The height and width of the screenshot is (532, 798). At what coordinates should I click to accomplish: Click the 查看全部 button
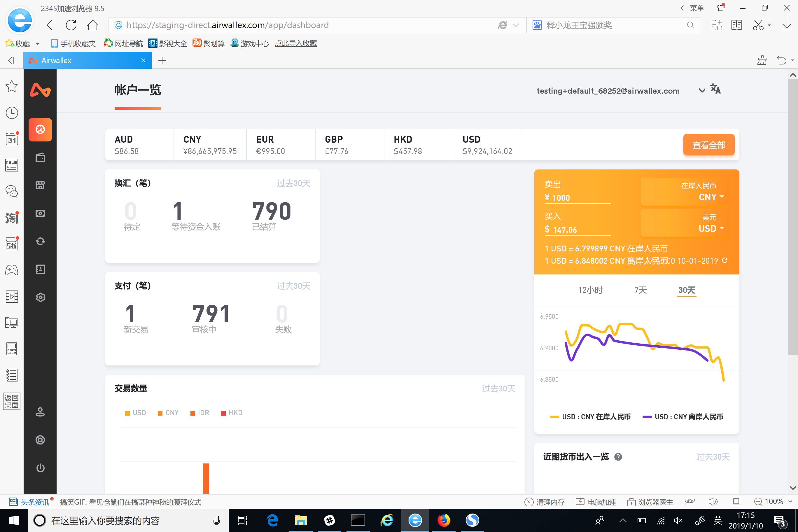click(708, 145)
